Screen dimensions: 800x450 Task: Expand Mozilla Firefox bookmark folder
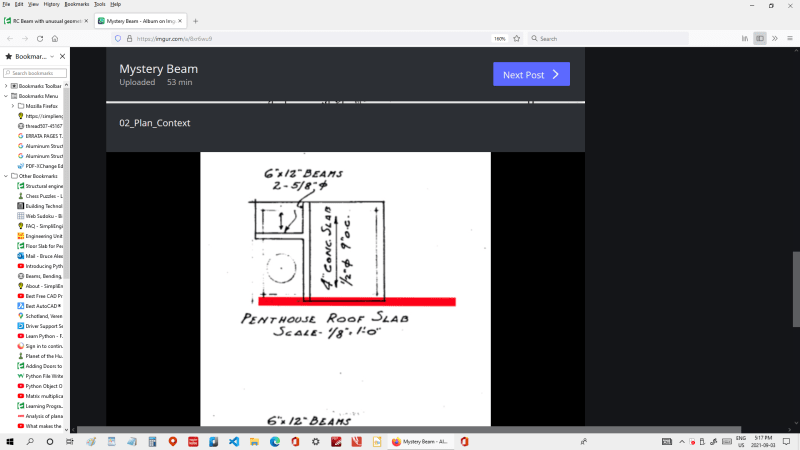(x=13, y=106)
